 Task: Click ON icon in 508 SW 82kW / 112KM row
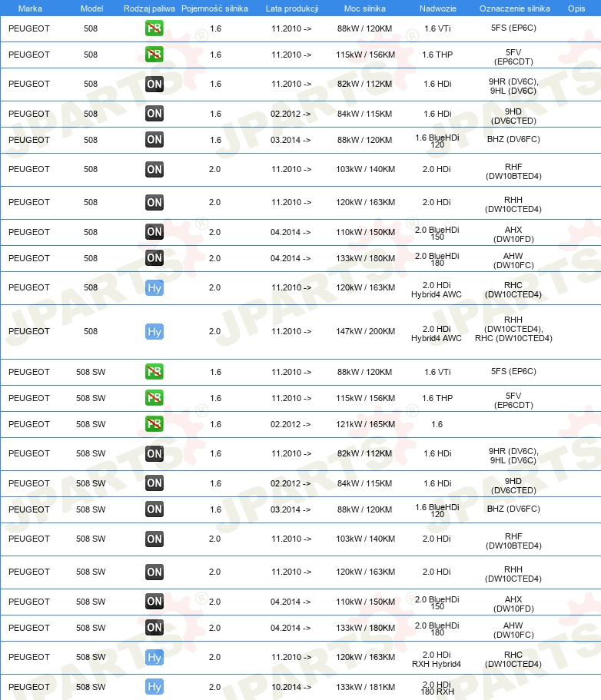[x=154, y=453]
